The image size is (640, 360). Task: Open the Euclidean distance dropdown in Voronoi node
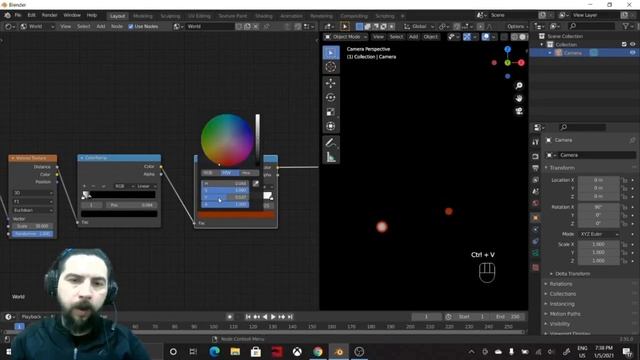33,210
